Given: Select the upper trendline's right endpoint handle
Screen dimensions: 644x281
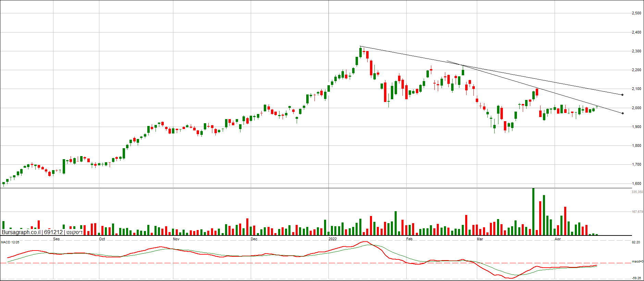Looking at the screenshot, I should 622,95.
